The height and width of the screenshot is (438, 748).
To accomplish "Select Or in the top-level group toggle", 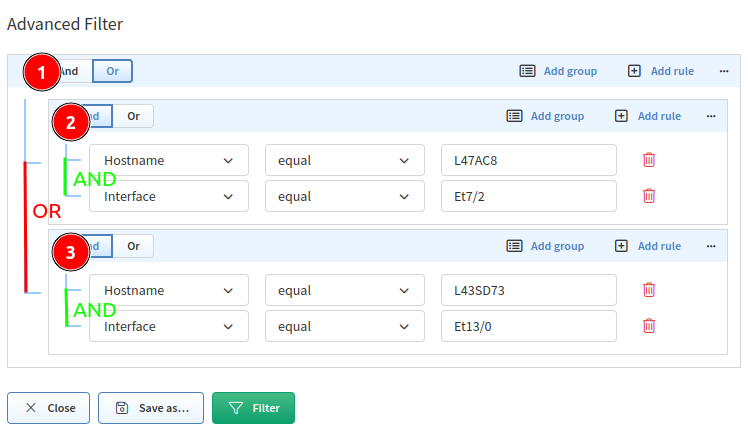I will tap(112, 71).
